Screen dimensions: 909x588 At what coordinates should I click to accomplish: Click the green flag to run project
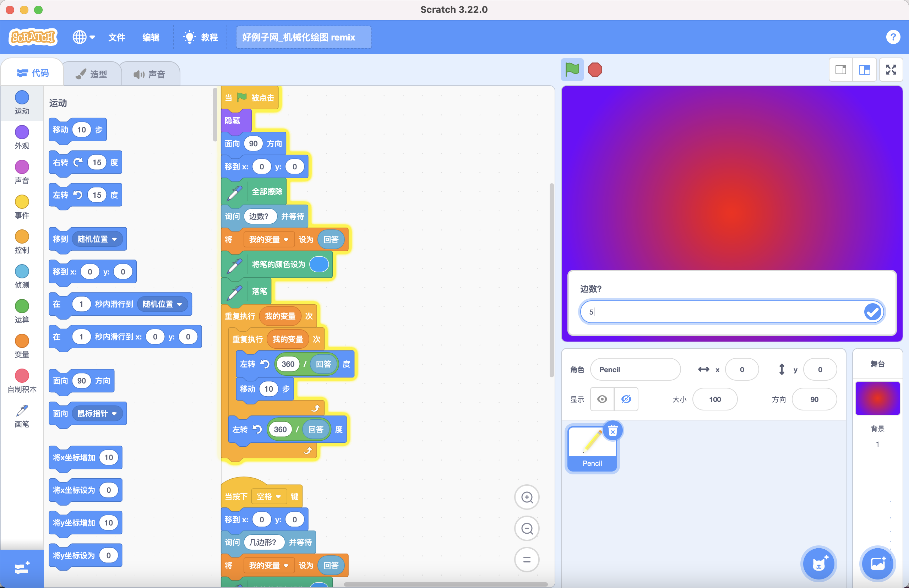[x=572, y=70]
